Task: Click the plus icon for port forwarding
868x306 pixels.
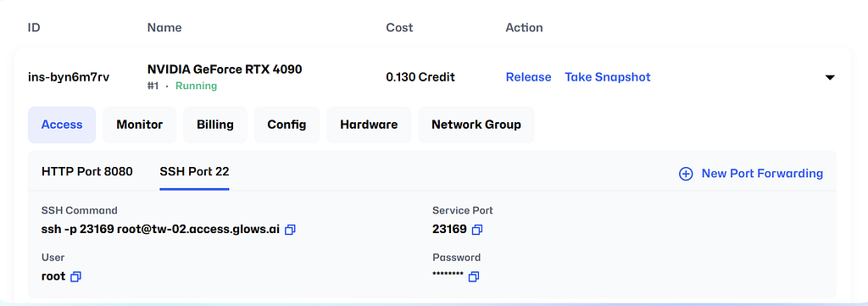Action: click(x=686, y=174)
